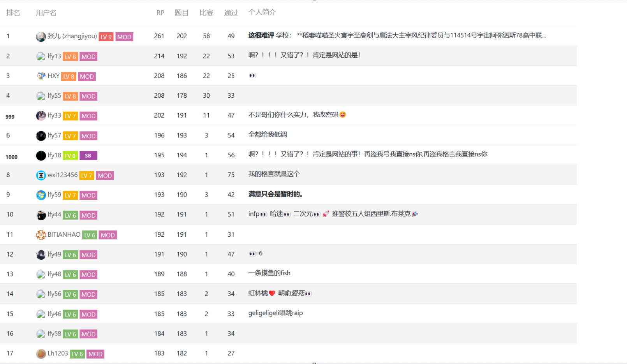Click BITIANHAO's orange avatar icon

click(41, 235)
